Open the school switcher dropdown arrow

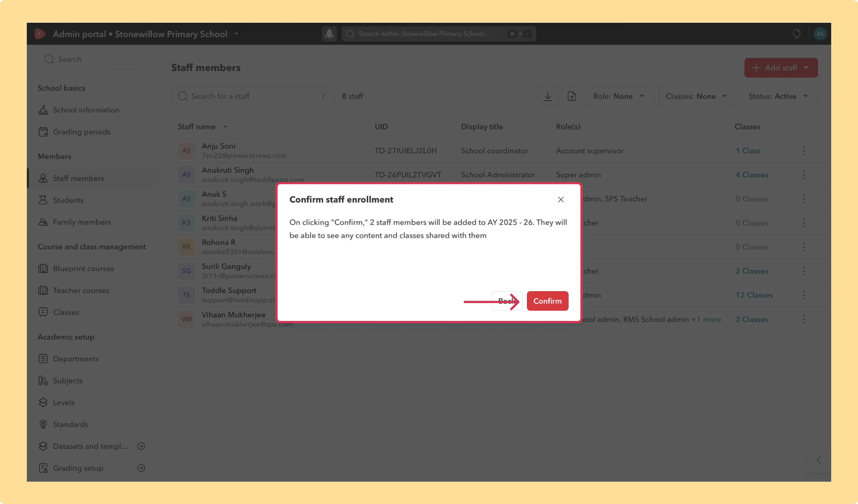point(236,34)
